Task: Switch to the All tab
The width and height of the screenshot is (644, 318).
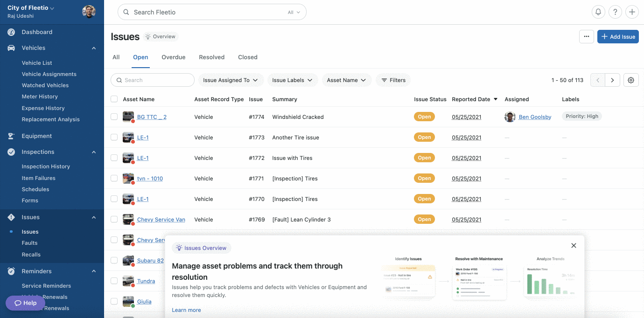Action: [116, 57]
